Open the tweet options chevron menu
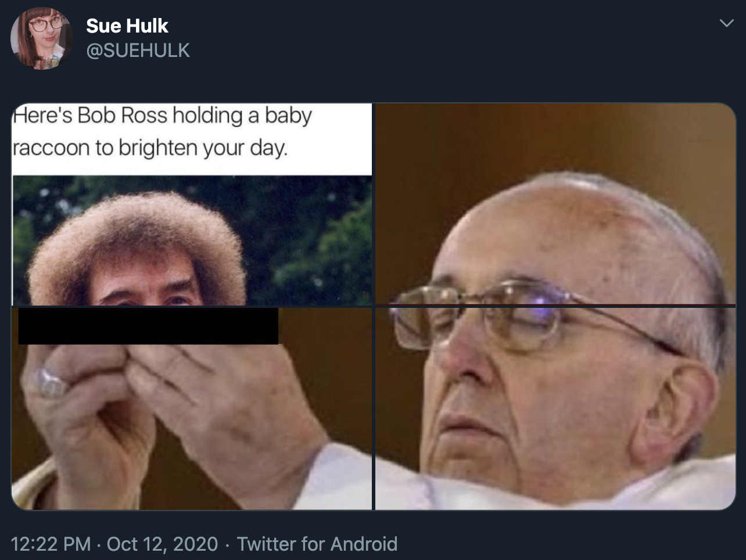Image resolution: width=746 pixels, height=560 pixels. (726, 24)
